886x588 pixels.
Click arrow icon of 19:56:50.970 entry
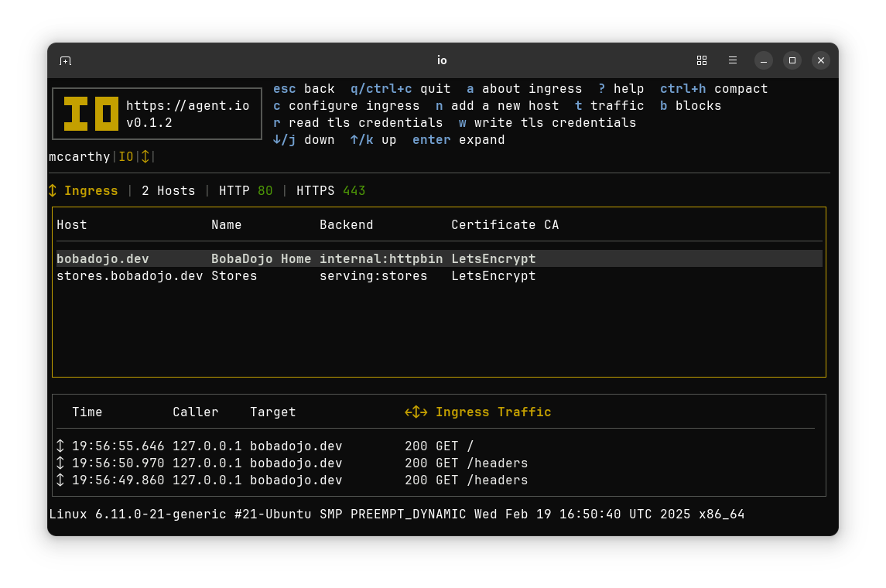point(60,463)
